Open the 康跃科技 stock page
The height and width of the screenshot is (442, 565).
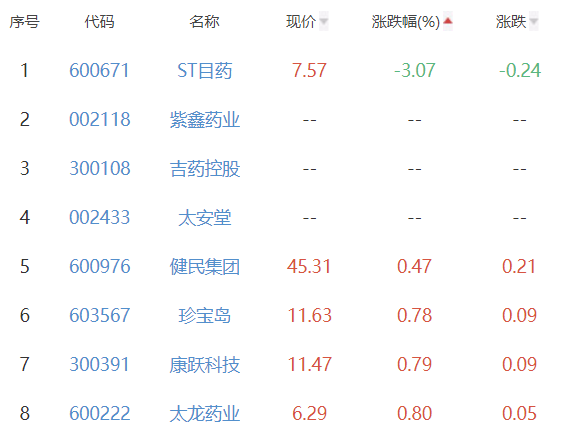click(205, 364)
